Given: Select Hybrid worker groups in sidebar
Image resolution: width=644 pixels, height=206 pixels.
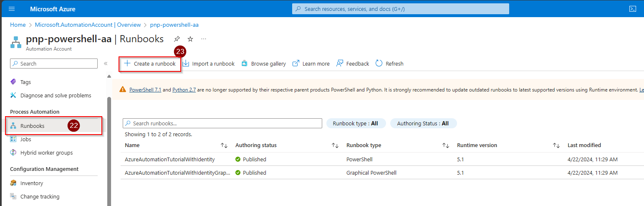Looking at the screenshot, I should point(46,153).
